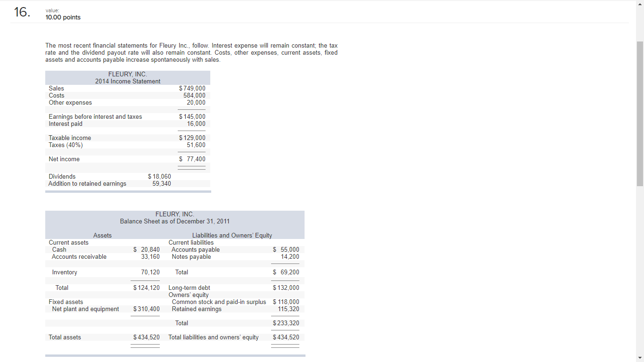Click the Taxable income figure $129,000
This screenshot has height=362, width=644.
point(192,138)
